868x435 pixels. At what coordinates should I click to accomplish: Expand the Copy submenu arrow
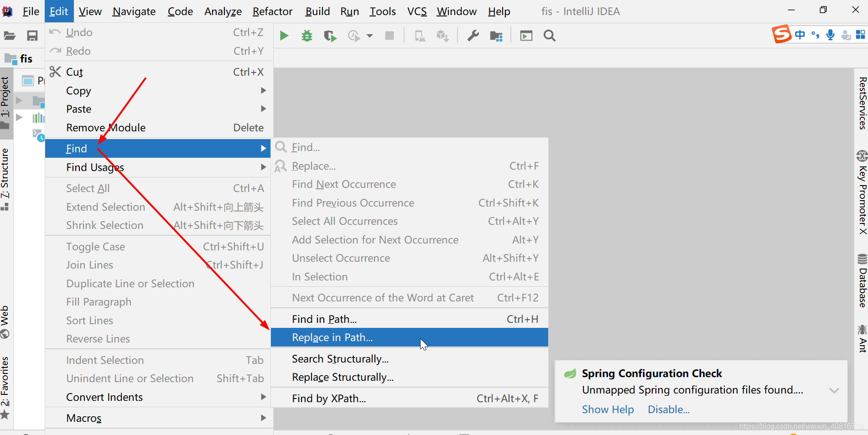263,90
